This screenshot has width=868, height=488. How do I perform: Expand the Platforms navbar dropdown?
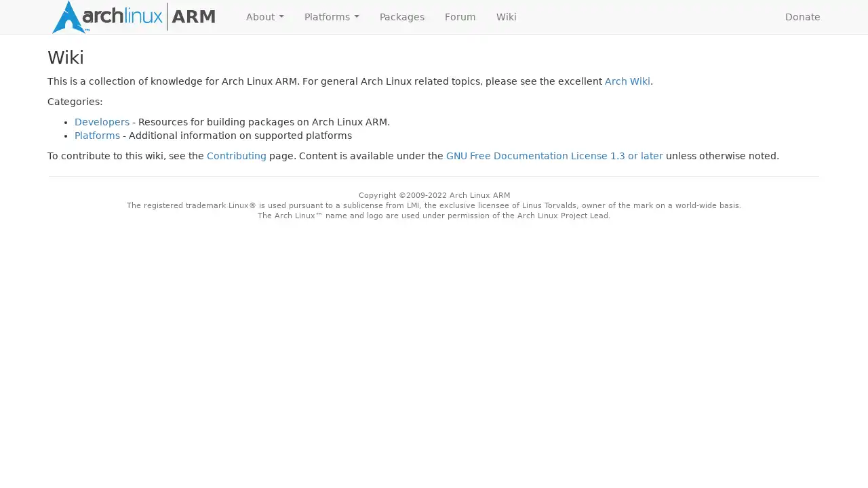point(332,17)
